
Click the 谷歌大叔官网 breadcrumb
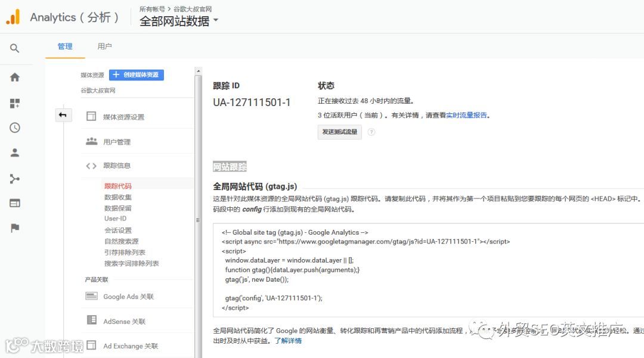tap(193, 8)
